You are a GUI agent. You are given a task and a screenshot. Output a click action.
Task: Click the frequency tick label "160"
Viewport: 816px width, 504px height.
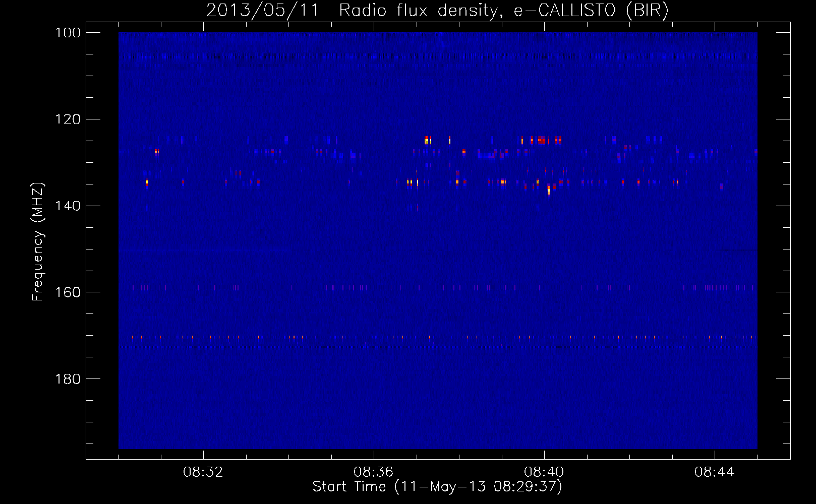click(x=68, y=293)
